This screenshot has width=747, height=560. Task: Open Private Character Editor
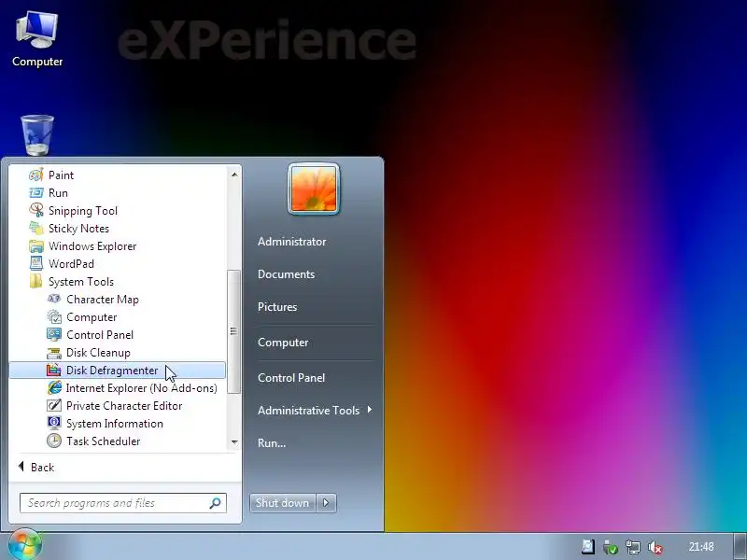click(118, 406)
